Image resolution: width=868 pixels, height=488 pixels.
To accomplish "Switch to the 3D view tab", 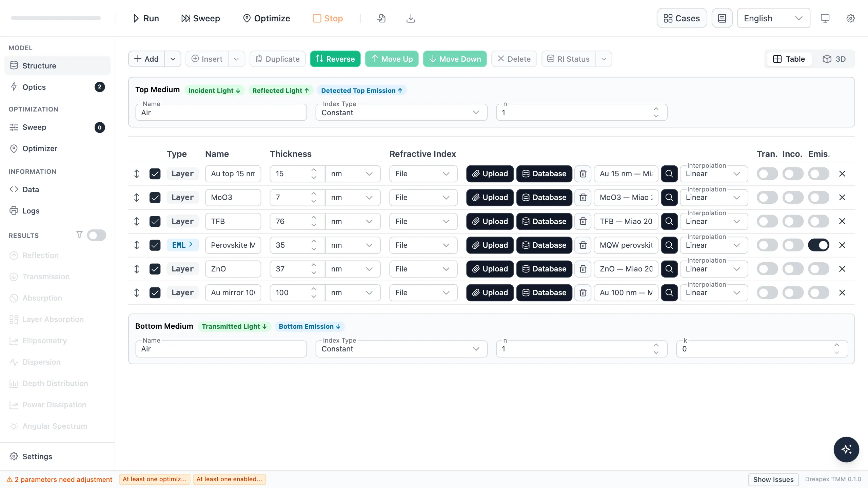I will click(834, 59).
